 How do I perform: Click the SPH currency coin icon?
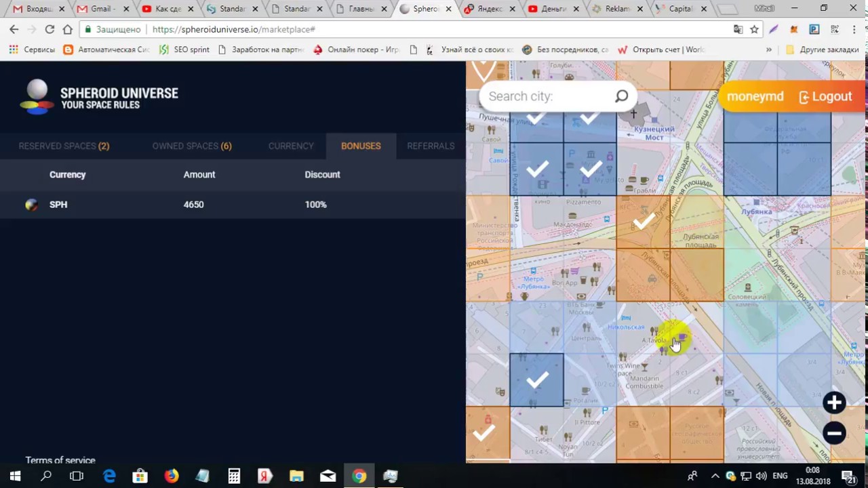click(31, 205)
